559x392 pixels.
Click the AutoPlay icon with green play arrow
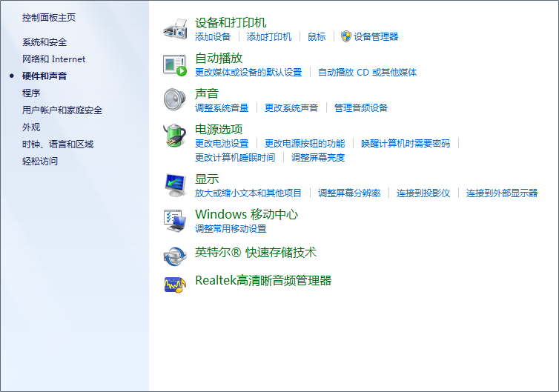coord(175,65)
